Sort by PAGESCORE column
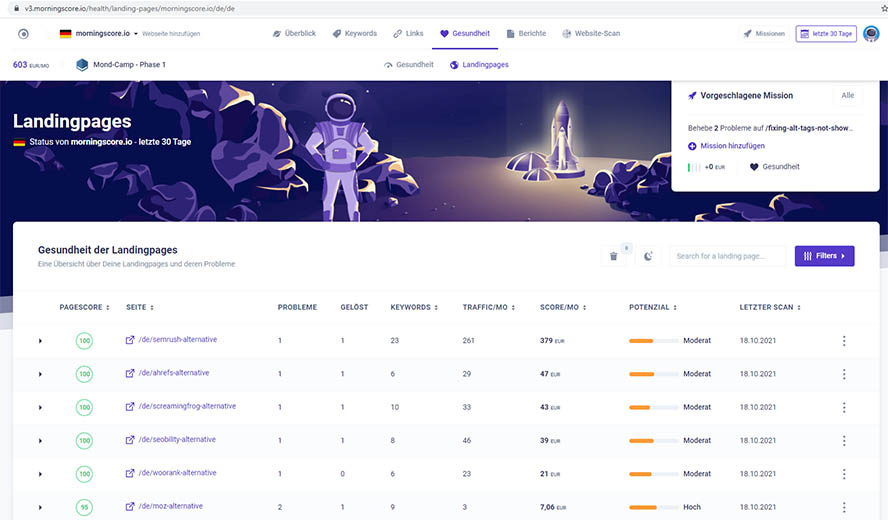This screenshot has width=888, height=520. pyautogui.click(x=84, y=308)
